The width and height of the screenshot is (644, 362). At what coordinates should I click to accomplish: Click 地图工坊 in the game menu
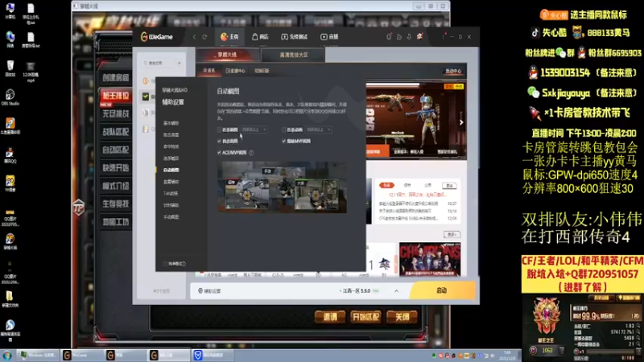click(x=115, y=222)
